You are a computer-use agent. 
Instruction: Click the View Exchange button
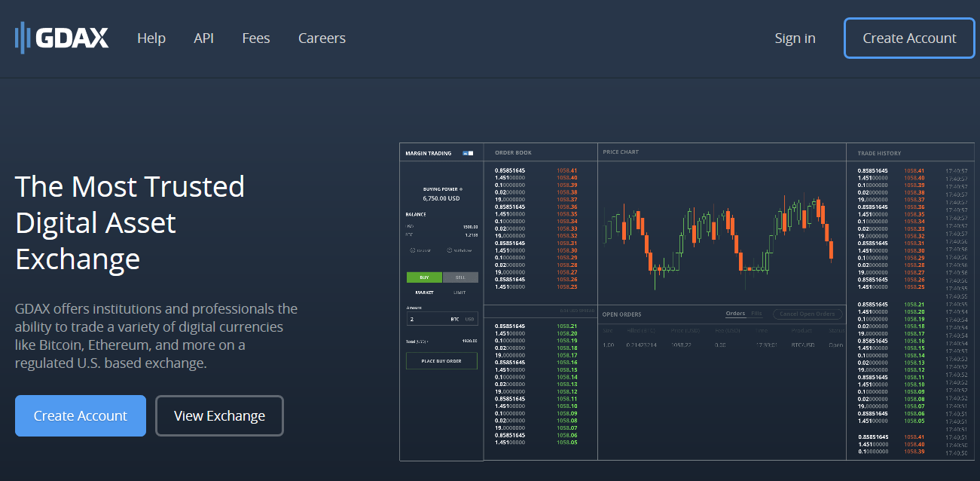[219, 415]
